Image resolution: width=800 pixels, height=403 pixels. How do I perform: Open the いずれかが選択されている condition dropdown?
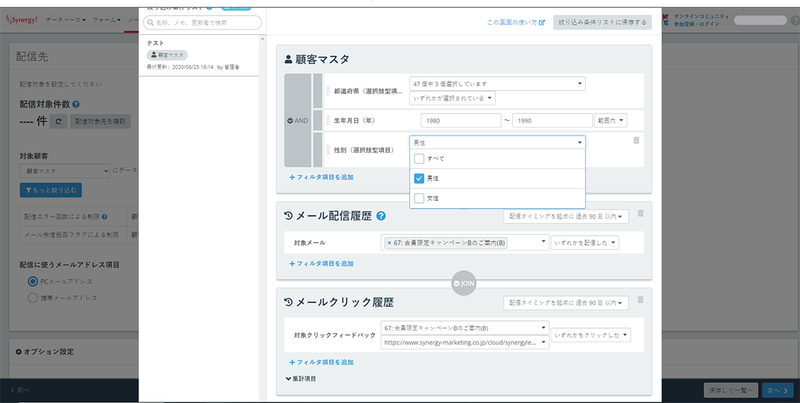[x=452, y=98]
